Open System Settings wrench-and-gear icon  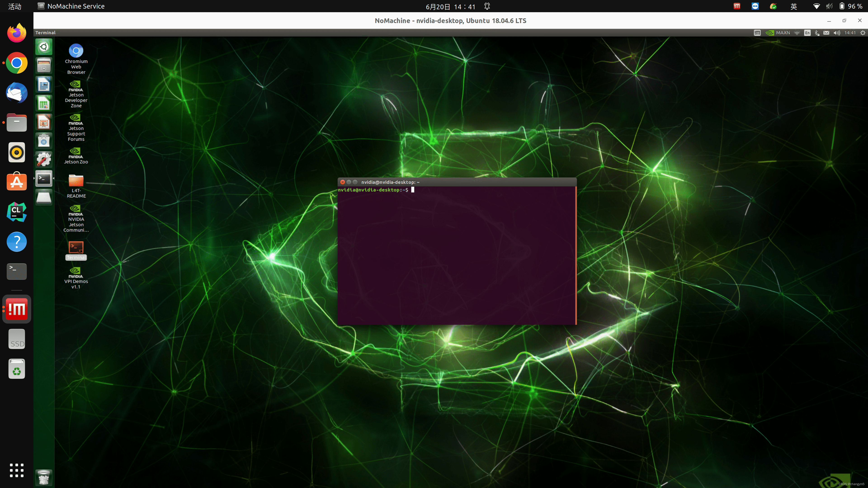point(44,159)
